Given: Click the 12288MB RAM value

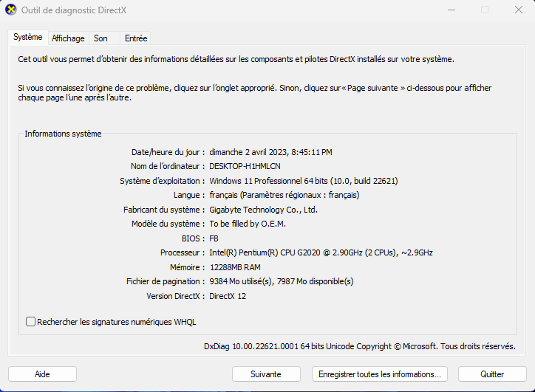Looking at the screenshot, I should pyautogui.click(x=235, y=267).
